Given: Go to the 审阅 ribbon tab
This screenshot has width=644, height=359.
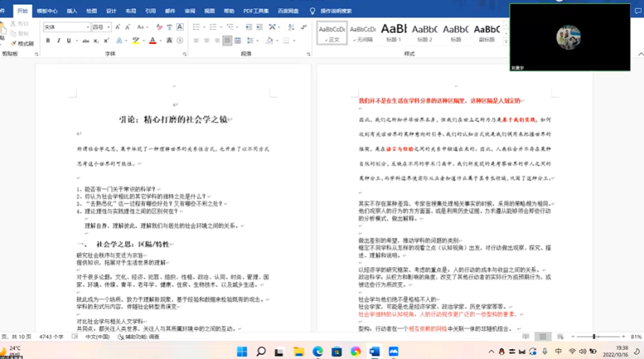Looking at the screenshot, I should pyautogui.click(x=190, y=11).
